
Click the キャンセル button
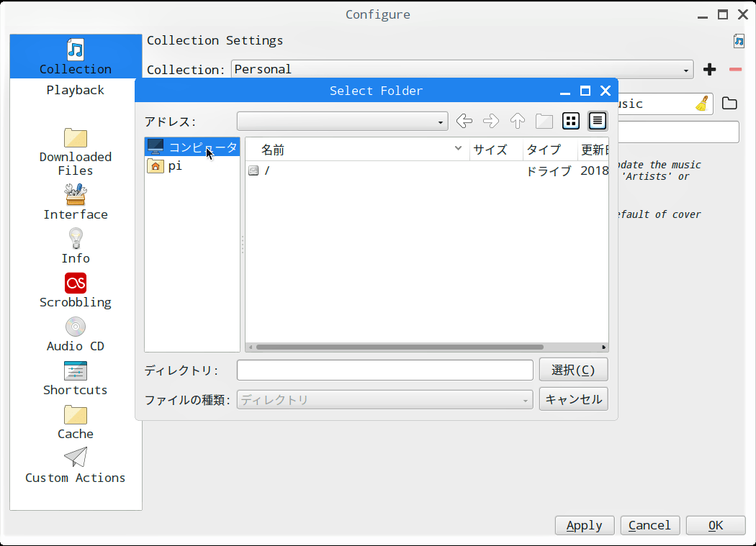[x=573, y=399]
